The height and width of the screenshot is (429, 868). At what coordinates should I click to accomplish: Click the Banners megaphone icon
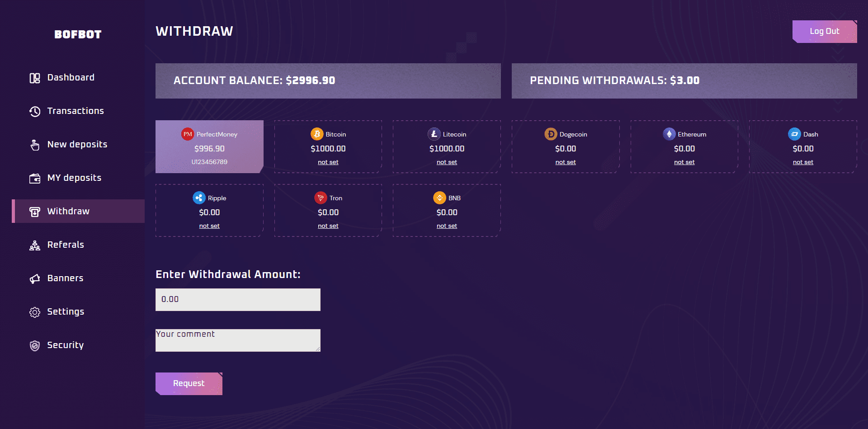click(x=35, y=279)
